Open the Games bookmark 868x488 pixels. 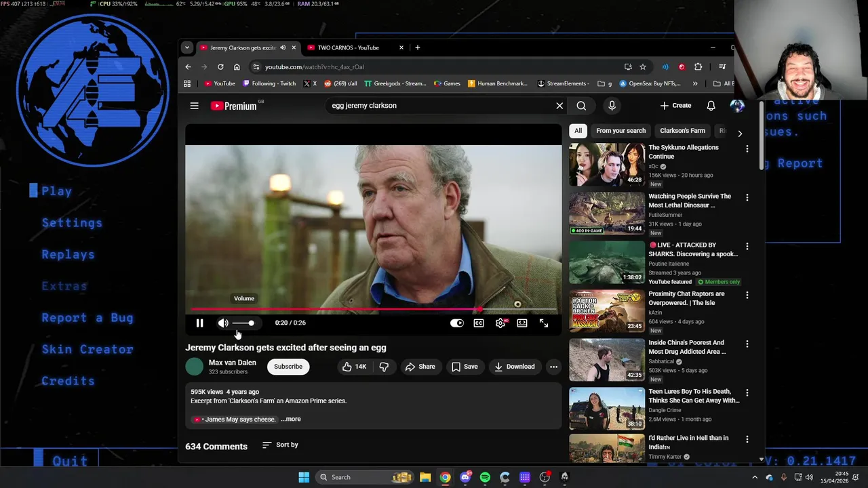pyautogui.click(x=447, y=84)
